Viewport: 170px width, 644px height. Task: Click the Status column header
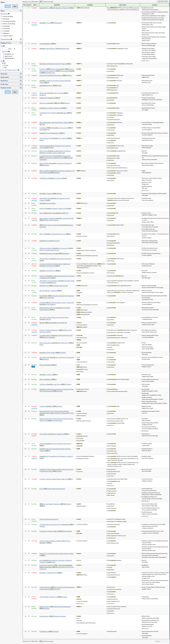click(x=35, y=5)
